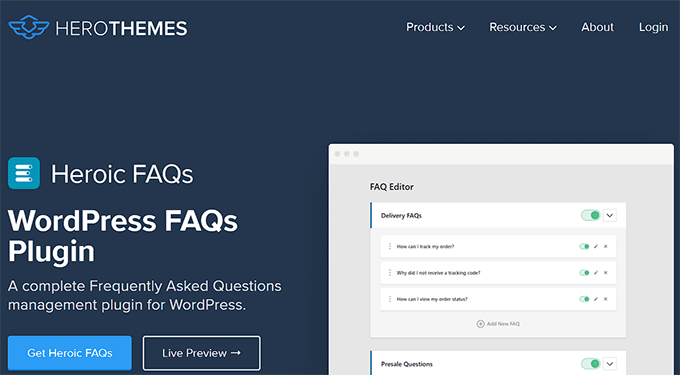Click the HEROTHEMES wordmark text
The height and width of the screenshot is (375, 680).
(x=121, y=29)
